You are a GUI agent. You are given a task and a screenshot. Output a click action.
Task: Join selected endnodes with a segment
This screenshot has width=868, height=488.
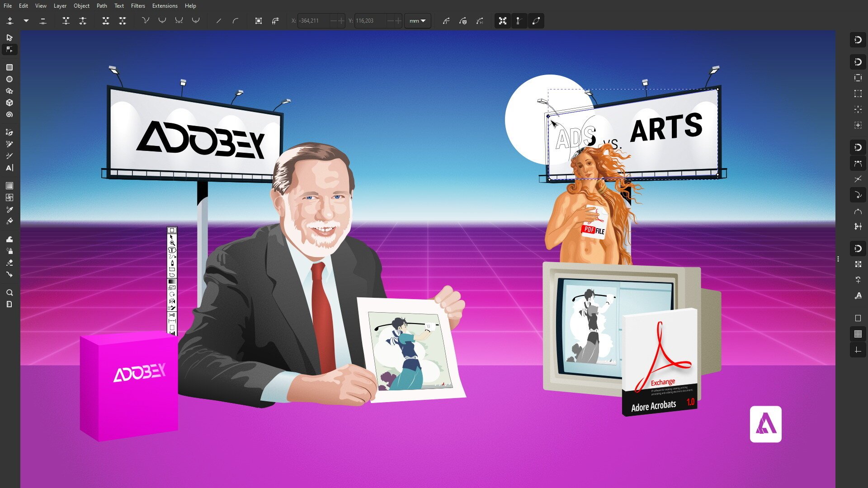click(x=106, y=21)
